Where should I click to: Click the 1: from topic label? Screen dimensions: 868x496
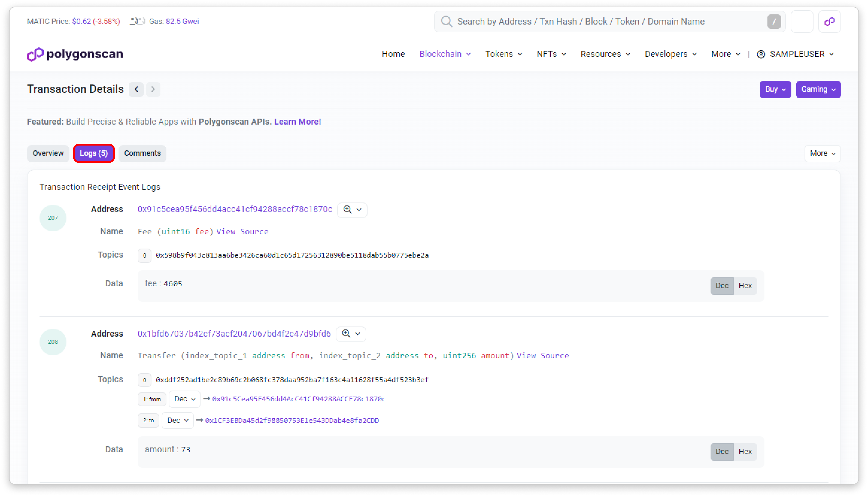coord(152,399)
